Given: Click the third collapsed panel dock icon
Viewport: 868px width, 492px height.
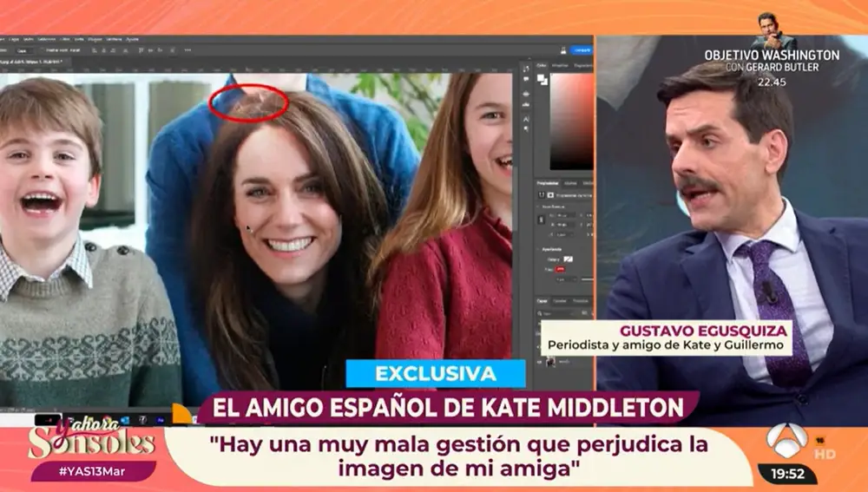Looking at the screenshot, I should 526,94.
